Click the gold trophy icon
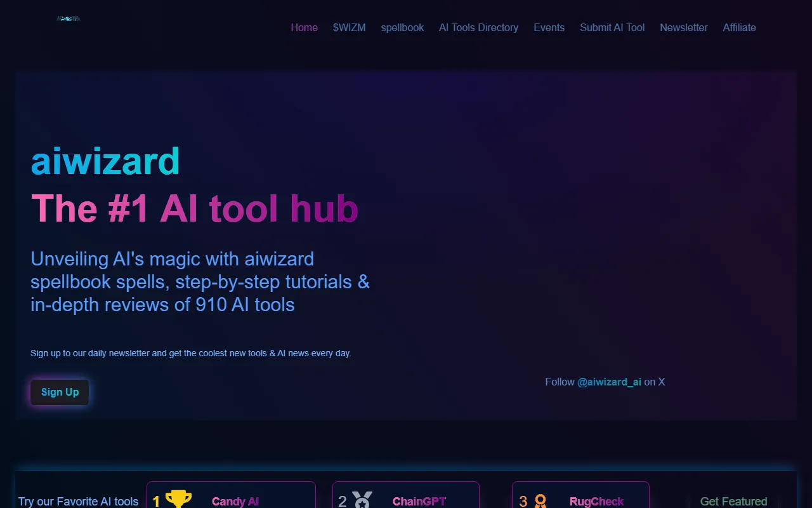Screen dimensions: 812x508 click(178, 499)
